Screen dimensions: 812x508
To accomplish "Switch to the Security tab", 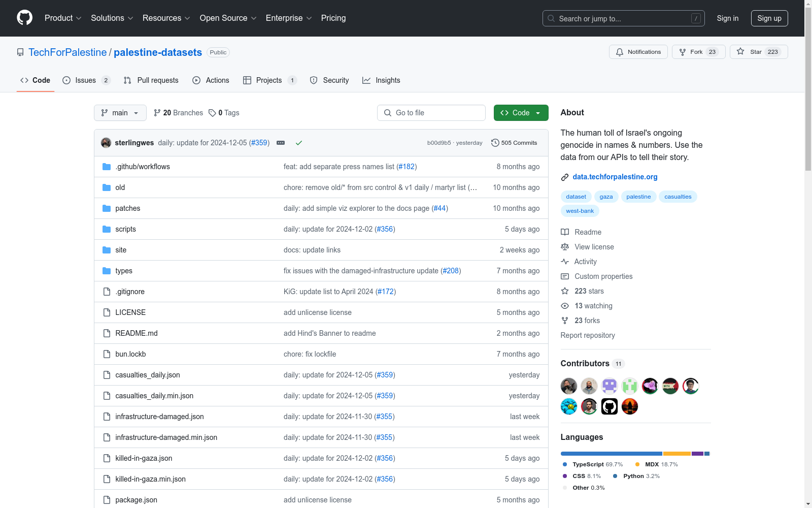I will (x=329, y=80).
